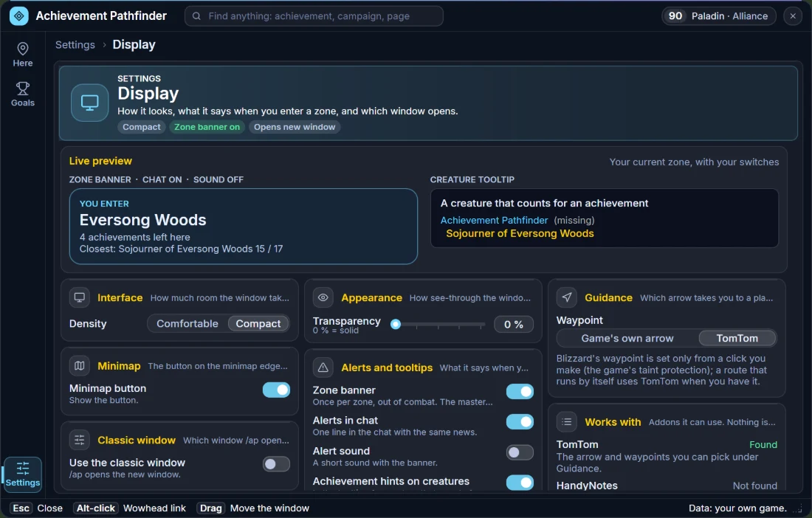Click the Appearance eye icon
812x518 pixels.
(x=323, y=297)
